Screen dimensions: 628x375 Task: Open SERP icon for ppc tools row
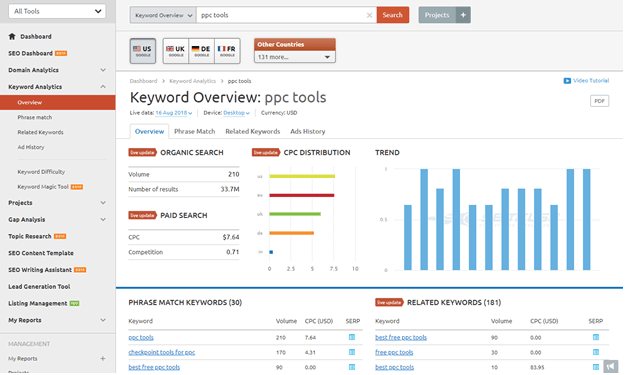tap(352, 337)
